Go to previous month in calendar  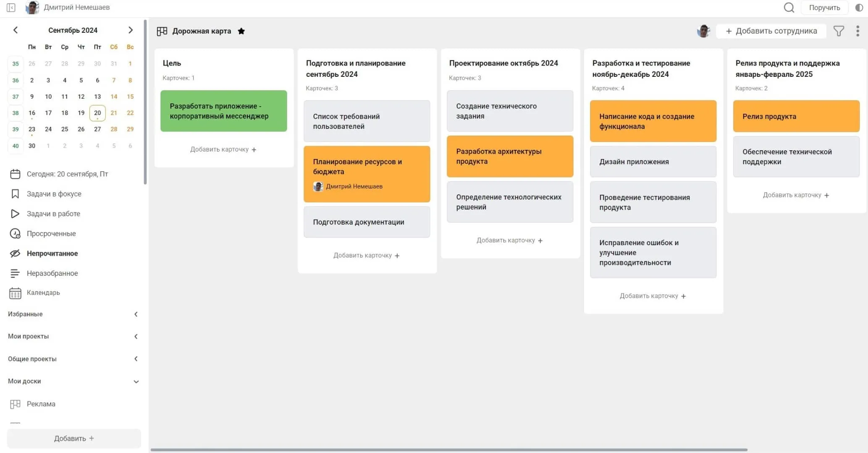16,30
